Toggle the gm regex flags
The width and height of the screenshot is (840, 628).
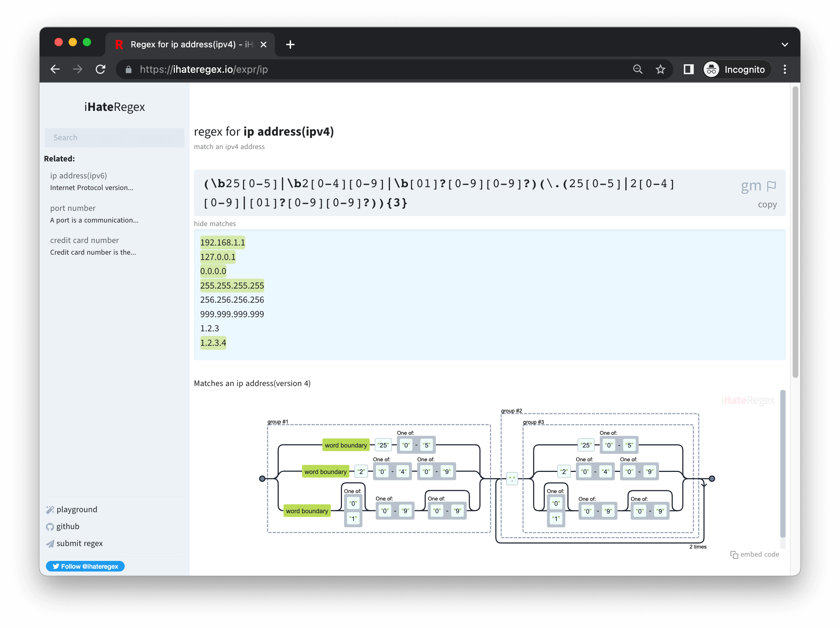[751, 186]
